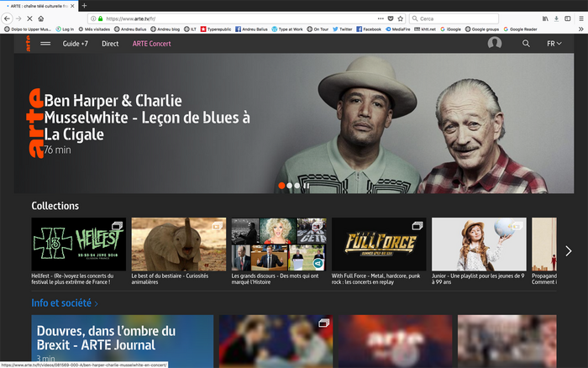The width and height of the screenshot is (588, 368).
Task: Toggle the sidebar icon in toolbar
Action: coord(568,18)
